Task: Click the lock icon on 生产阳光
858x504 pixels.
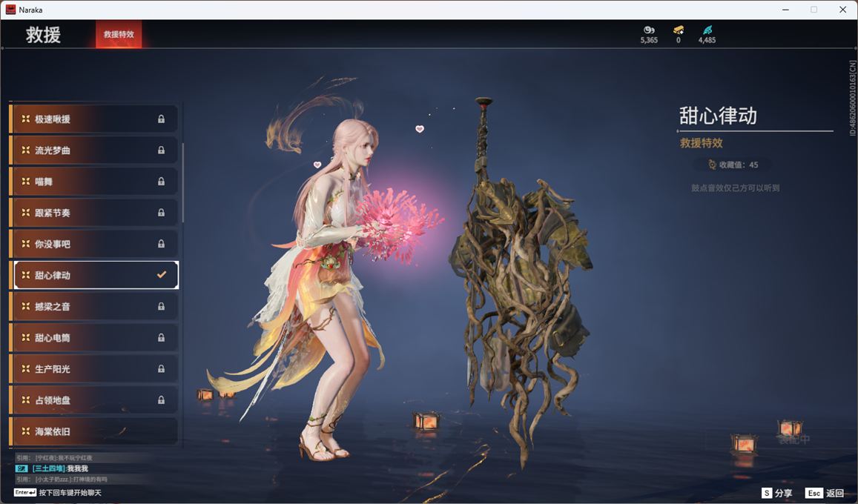Action: pyautogui.click(x=161, y=368)
